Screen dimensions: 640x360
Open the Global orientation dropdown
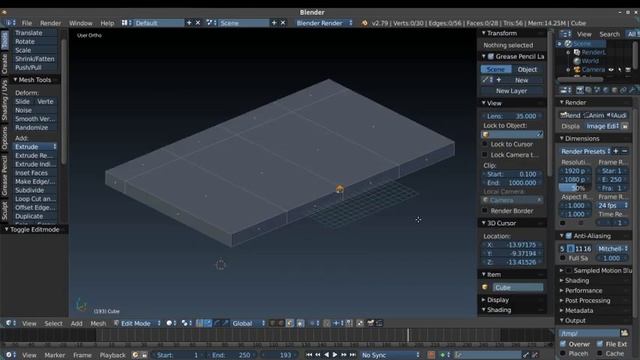coord(248,323)
